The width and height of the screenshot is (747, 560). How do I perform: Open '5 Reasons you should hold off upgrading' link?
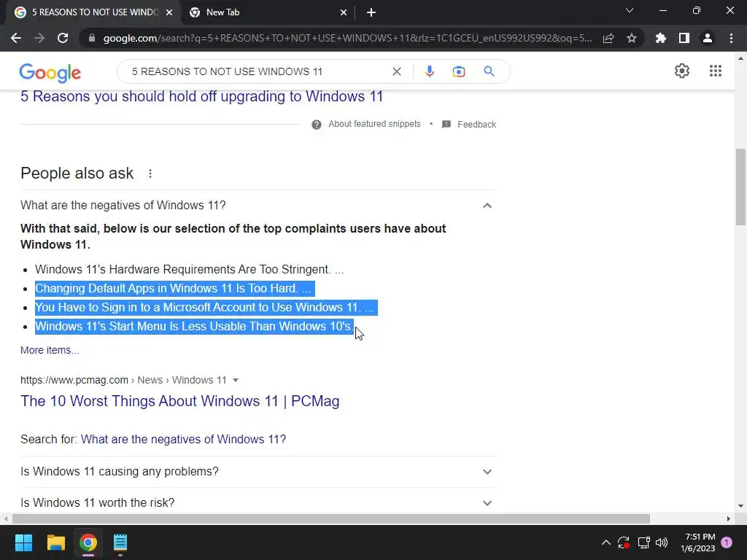(201, 96)
